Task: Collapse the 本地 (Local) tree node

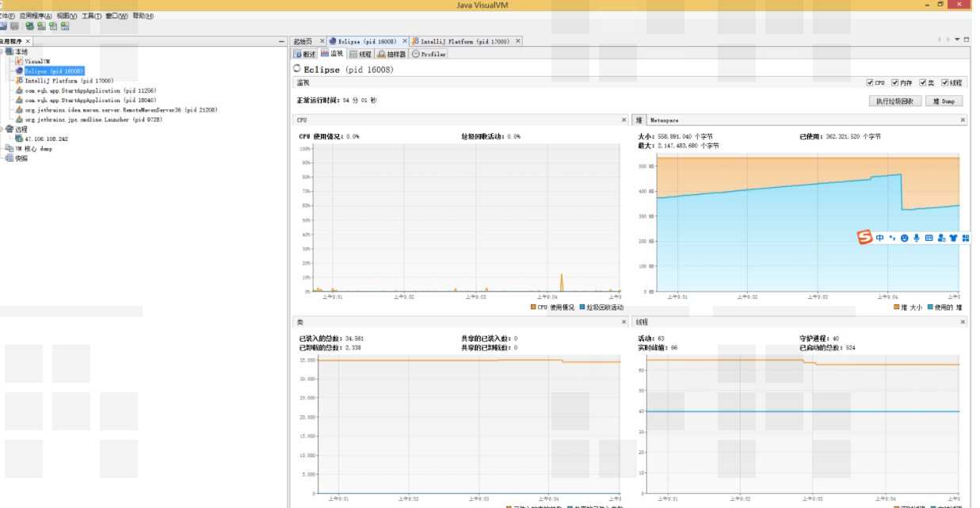Action: click(2, 52)
